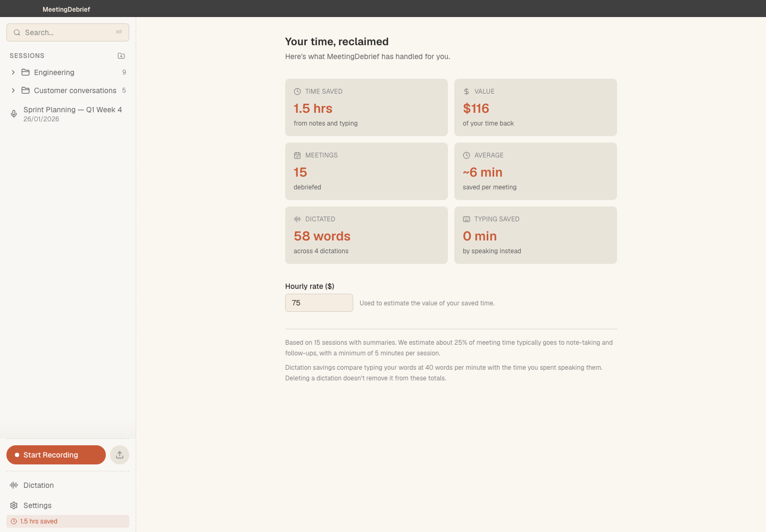Image resolution: width=766 pixels, height=532 pixels.
Task: Click the clock icon on Average card
Action: [x=467, y=155]
